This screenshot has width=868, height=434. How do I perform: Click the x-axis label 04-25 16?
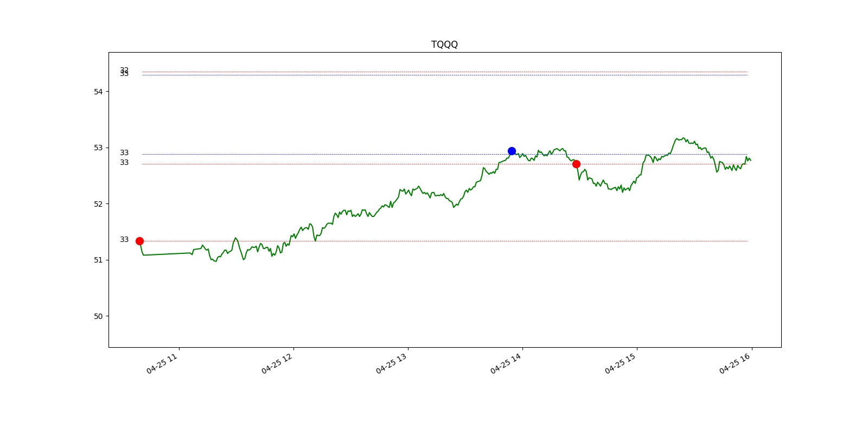pos(735,363)
